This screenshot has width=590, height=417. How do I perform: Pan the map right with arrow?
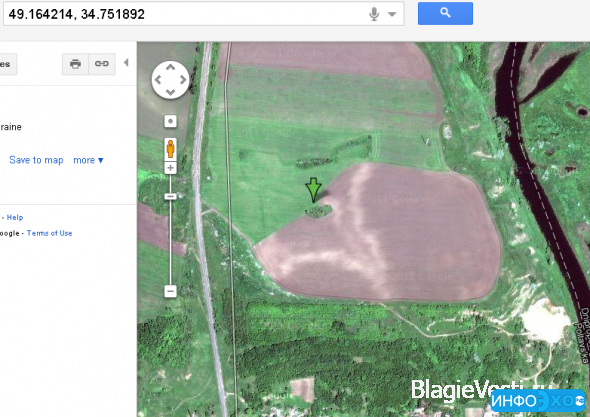(183, 80)
